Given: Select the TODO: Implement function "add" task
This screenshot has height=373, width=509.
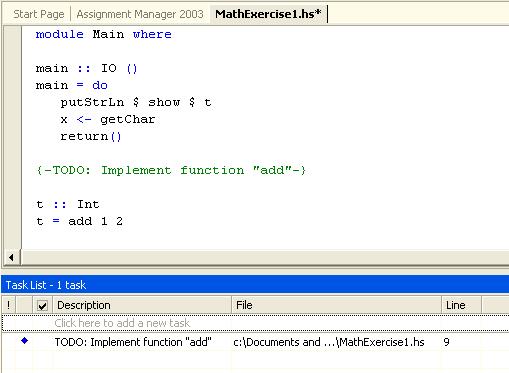Looking at the screenshot, I should point(133,342).
